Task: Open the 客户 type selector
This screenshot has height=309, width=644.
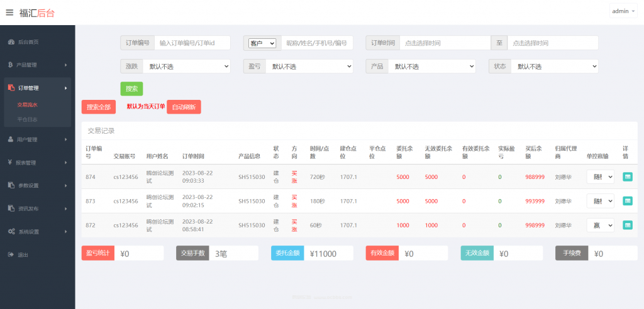Action: pos(262,43)
